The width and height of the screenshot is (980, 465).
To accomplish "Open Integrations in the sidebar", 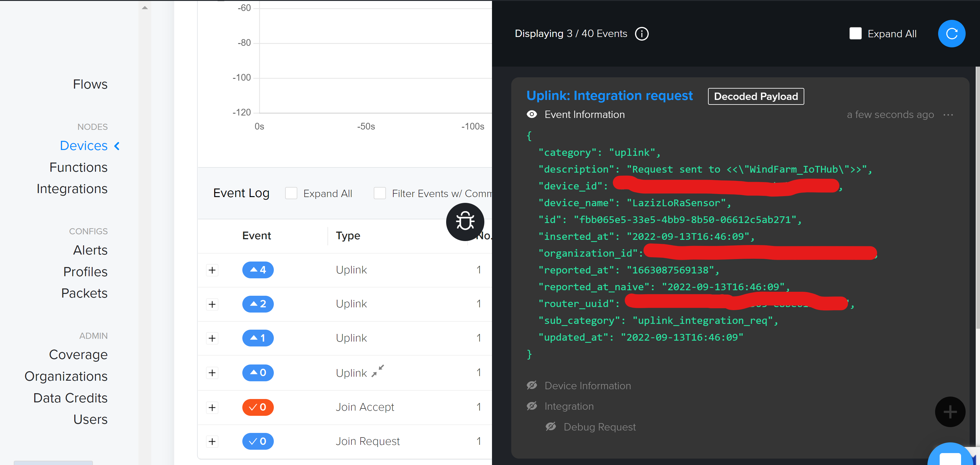I will click(72, 189).
